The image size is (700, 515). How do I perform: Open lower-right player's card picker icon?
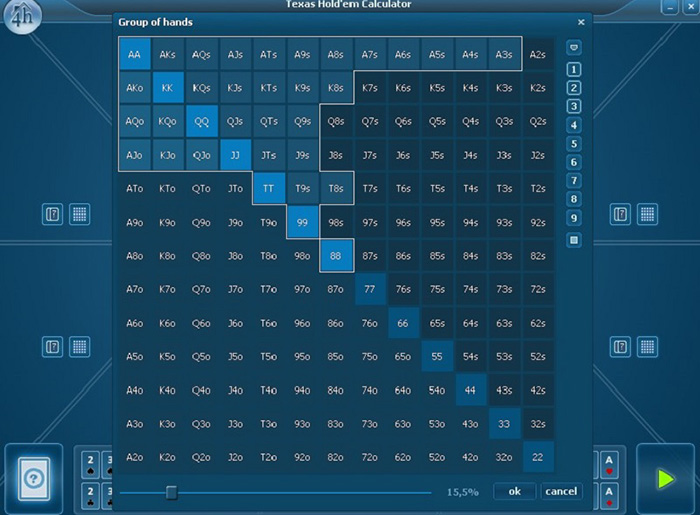(x=620, y=347)
